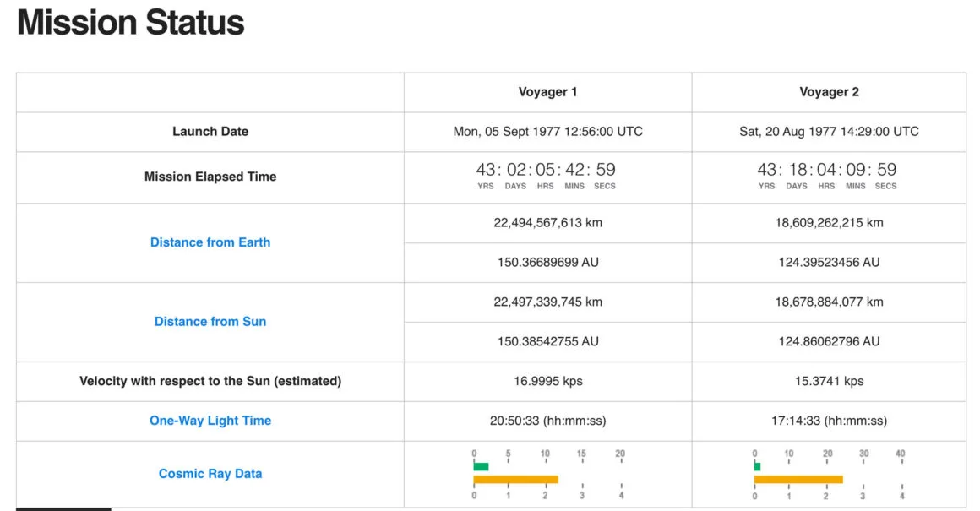
Task: Select the value 18,678,884,077 km
Action: pyautogui.click(x=829, y=302)
